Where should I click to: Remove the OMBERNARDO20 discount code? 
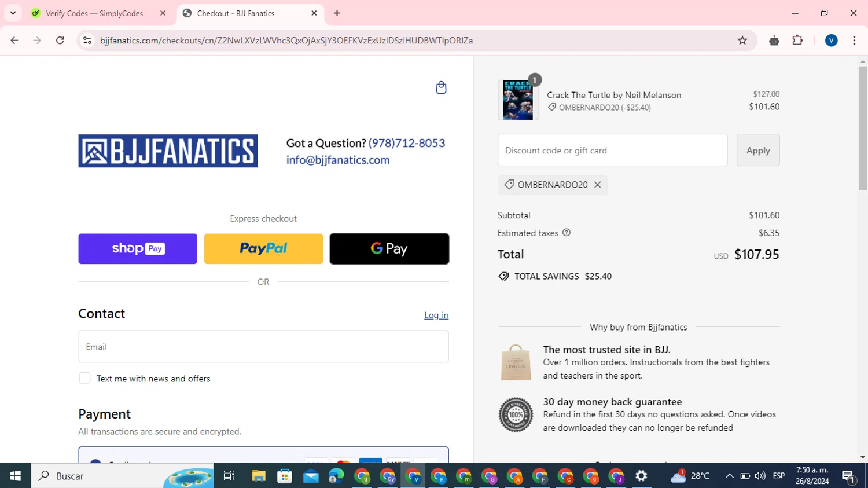(x=597, y=185)
